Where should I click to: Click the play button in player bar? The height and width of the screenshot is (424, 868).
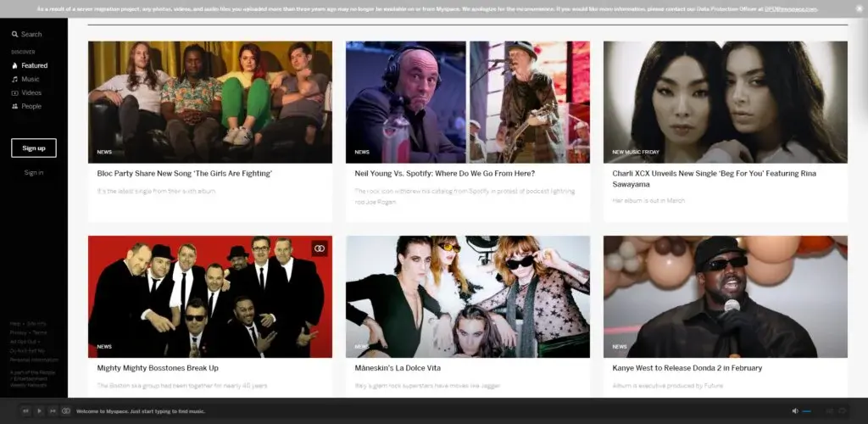(x=39, y=410)
